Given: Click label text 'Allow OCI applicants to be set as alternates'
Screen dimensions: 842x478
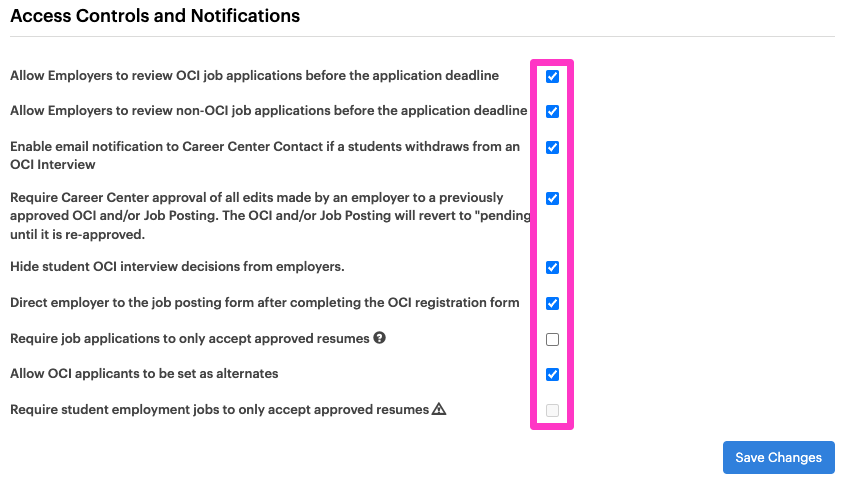Looking at the screenshot, I should tap(144, 374).
